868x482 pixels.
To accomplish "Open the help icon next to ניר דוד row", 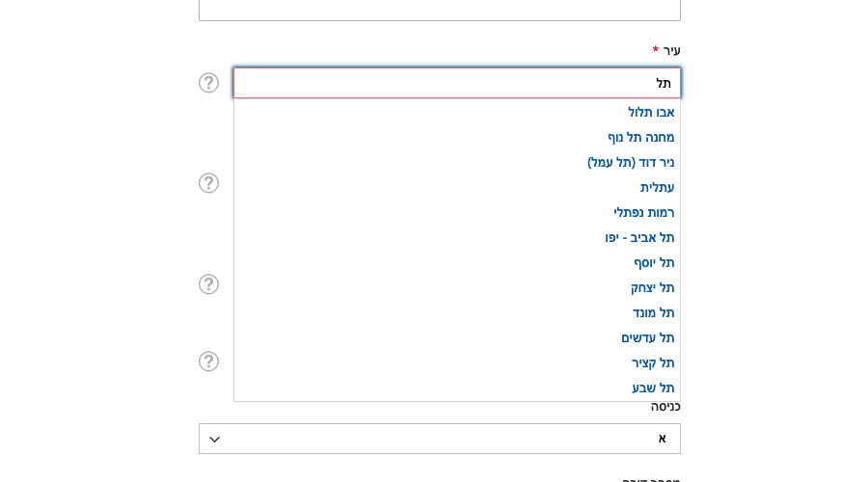I will click(208, 183).
